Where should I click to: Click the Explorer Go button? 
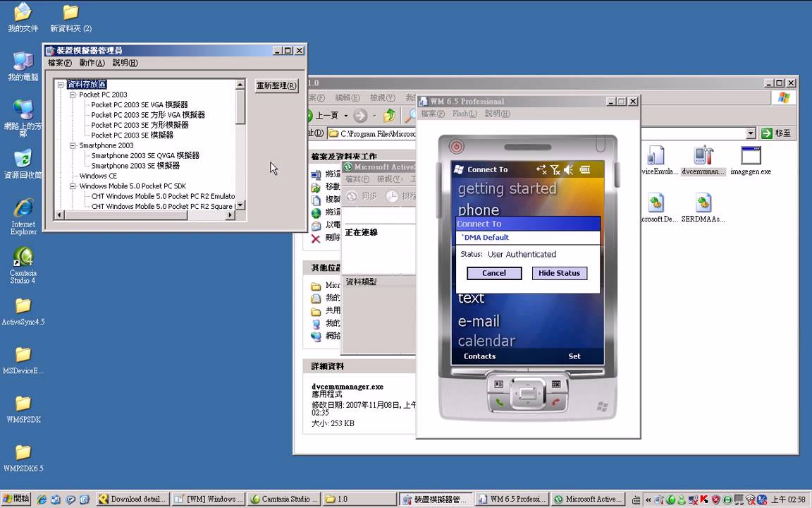pos(776,133)
